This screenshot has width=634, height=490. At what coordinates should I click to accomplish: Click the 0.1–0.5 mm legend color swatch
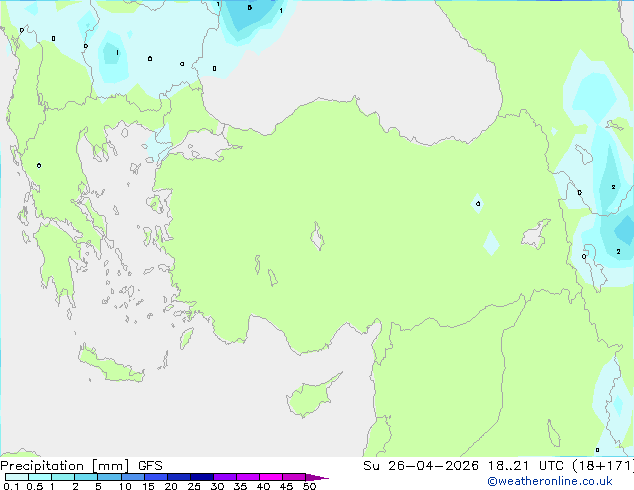tap(17, 477)
